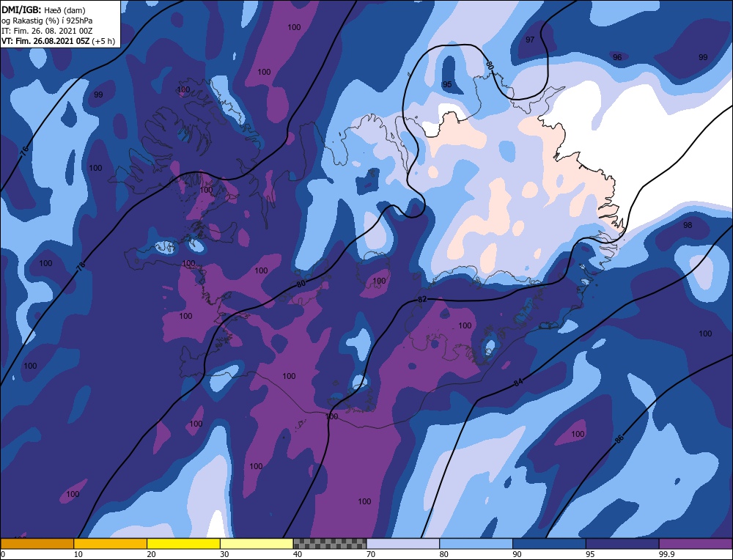Click the '97' humidity value on the map
This screenshot has width=733, height=560.
coord(530,40)
